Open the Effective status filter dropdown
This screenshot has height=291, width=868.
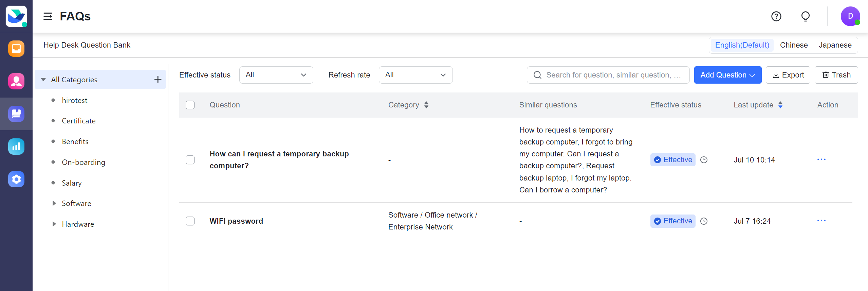pos(276,75)
